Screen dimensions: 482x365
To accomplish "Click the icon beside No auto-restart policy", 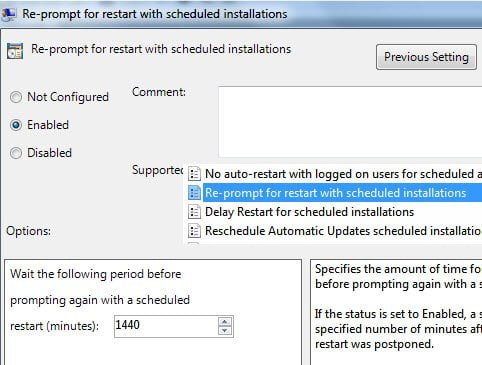I will point(194,174).
